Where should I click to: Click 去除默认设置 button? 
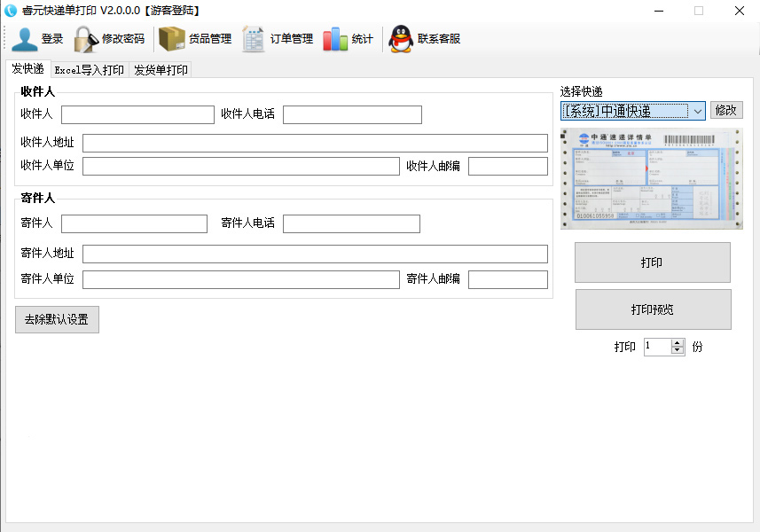pos(57,319)
